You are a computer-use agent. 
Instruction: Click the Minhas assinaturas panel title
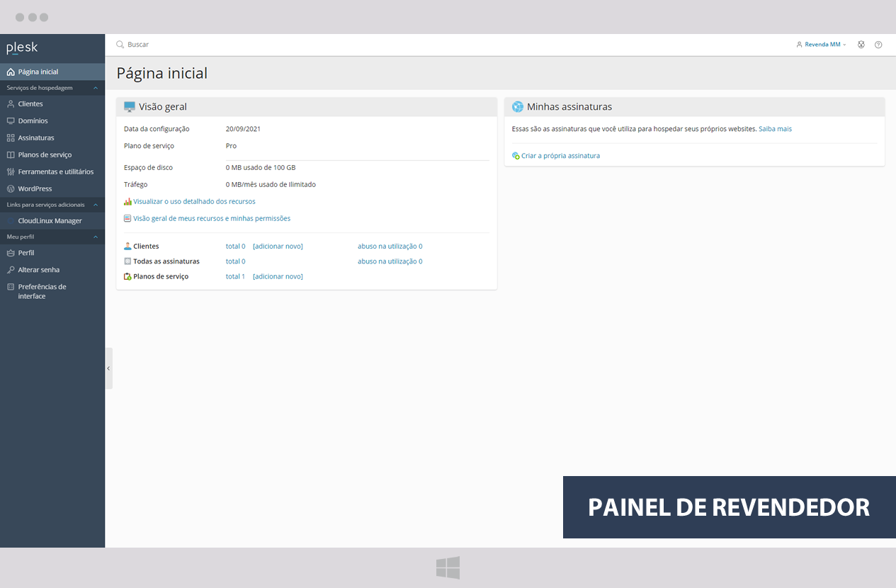click(569, 107)
